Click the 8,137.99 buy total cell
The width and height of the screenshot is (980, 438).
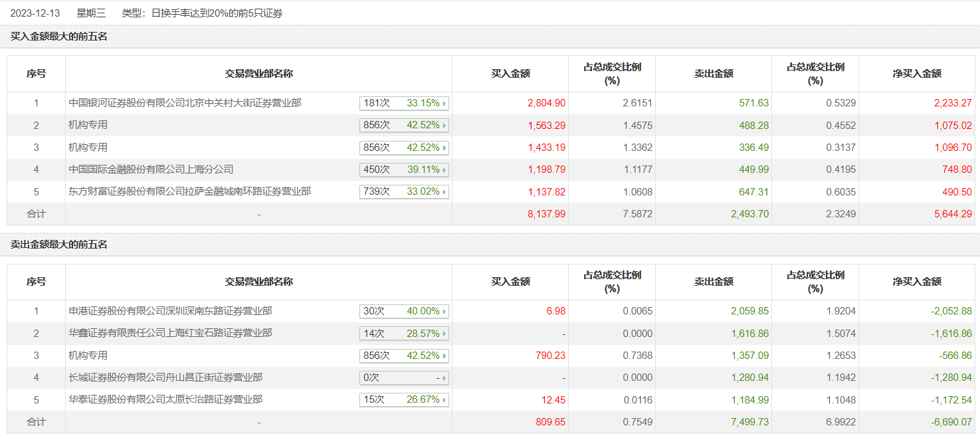pyautogui.click(x=546, y=214)
